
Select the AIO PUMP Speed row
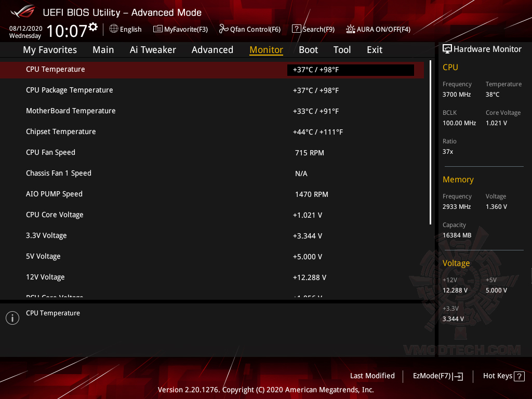(x=212, y=194)
